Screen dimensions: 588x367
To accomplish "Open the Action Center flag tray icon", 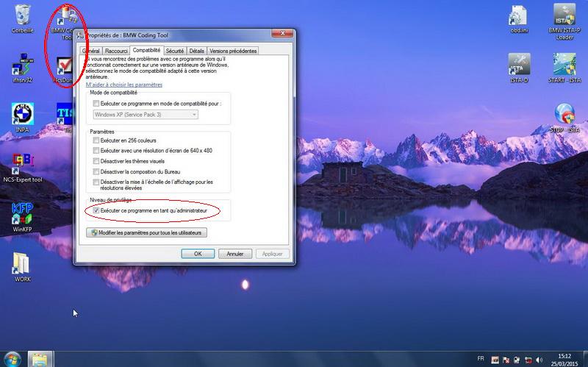I will [506, 360].
